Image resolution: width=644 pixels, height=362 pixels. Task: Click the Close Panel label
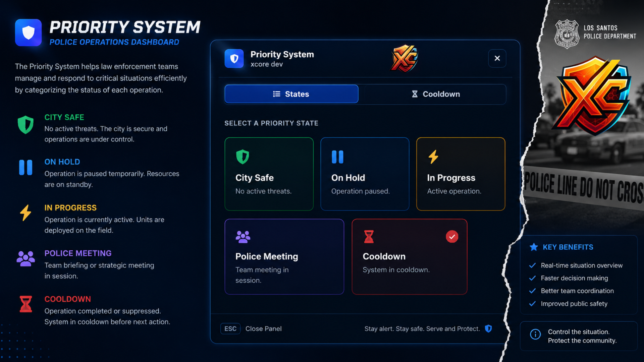click(264, 329)
